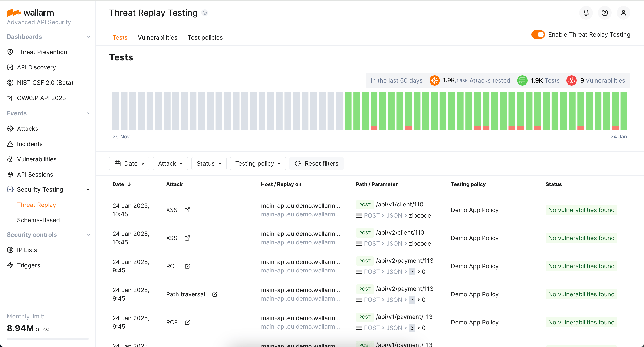Click the Wallarm logo
This screenshot has height=347, width=644.
click(30, 12)
